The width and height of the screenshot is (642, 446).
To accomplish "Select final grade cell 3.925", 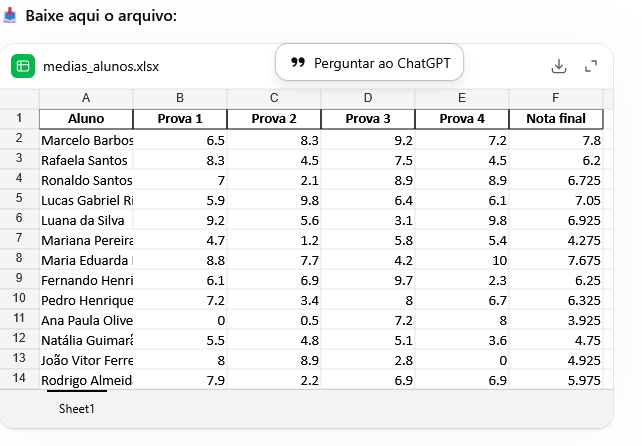I will pos(556,321).
